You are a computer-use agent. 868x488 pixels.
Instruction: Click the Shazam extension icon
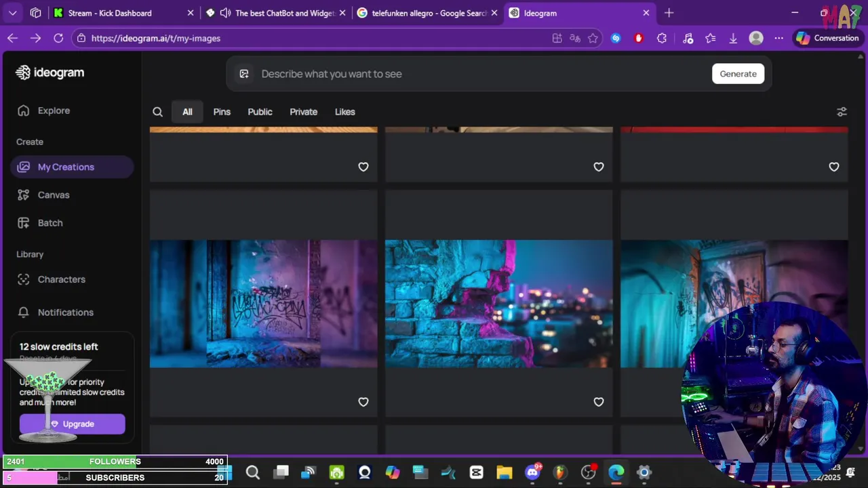pos(616,39)
